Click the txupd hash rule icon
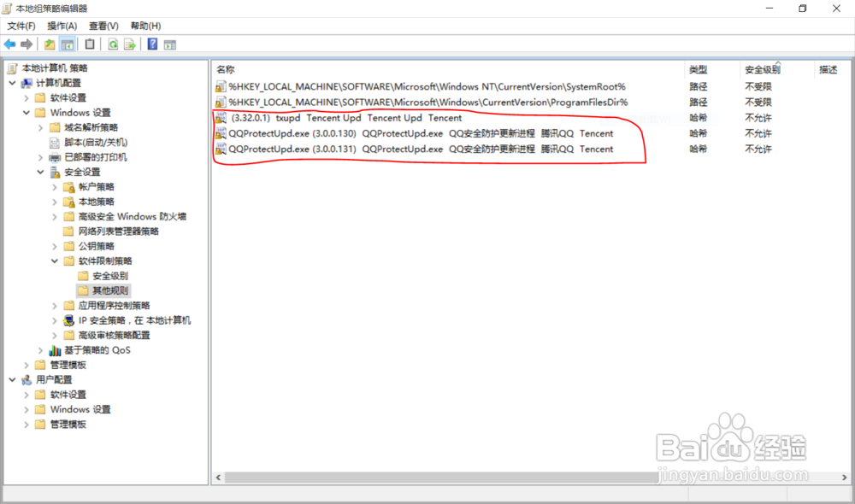This screenshot has height=504, width=855. (x=221, y=118)
